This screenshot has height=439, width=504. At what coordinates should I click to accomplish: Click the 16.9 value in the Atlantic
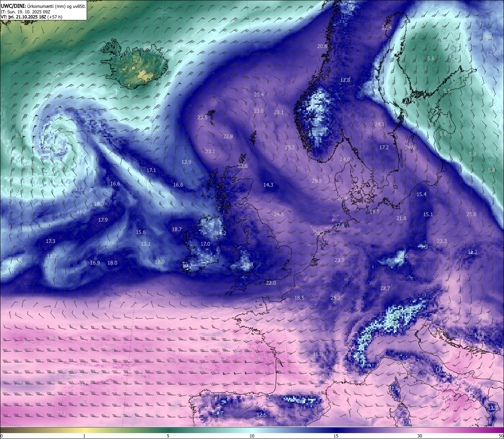pos(95,263)
